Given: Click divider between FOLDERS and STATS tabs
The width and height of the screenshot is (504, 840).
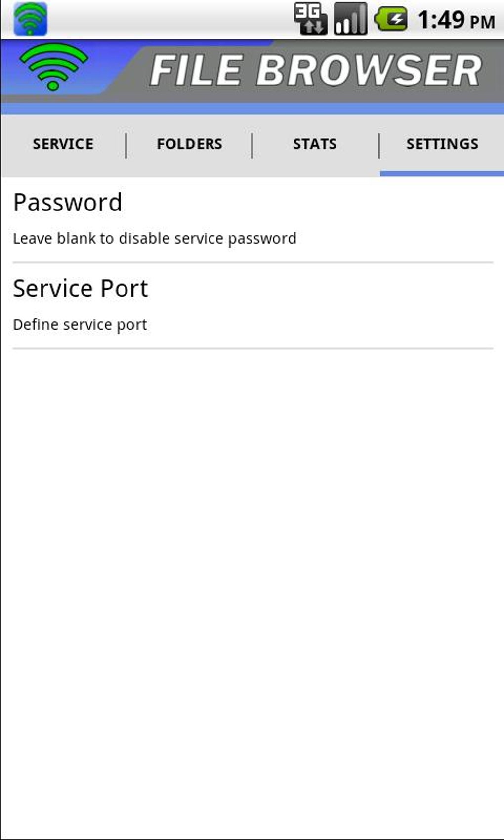Looking at the screenshot, I should pos(252,146).
